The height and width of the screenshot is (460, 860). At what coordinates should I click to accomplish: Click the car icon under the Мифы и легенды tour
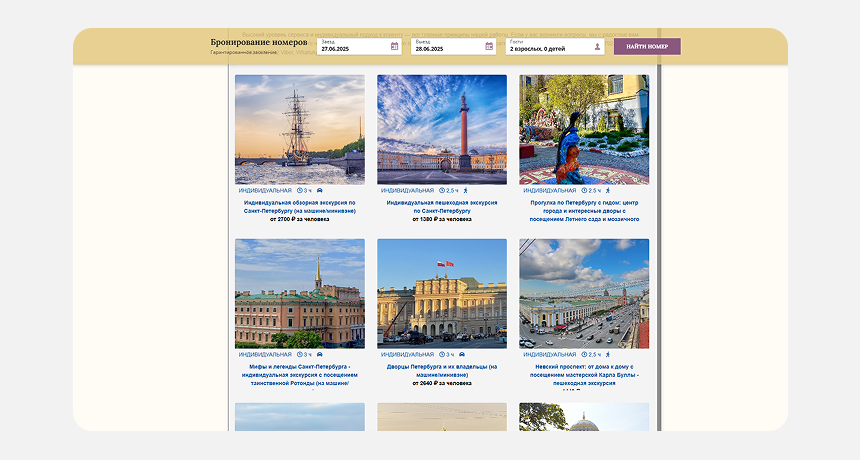click(320, 355)
